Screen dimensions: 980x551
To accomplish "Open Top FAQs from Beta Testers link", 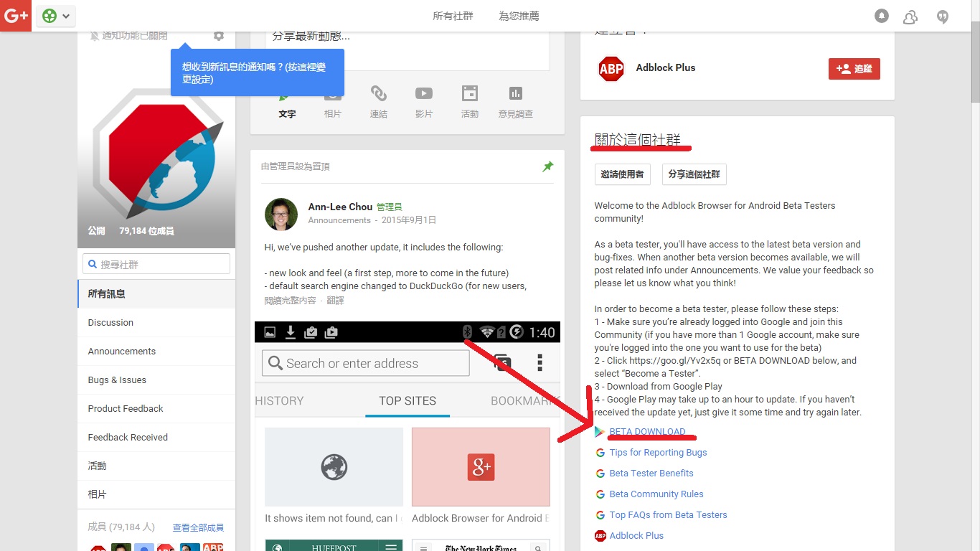I will point(668,514).
